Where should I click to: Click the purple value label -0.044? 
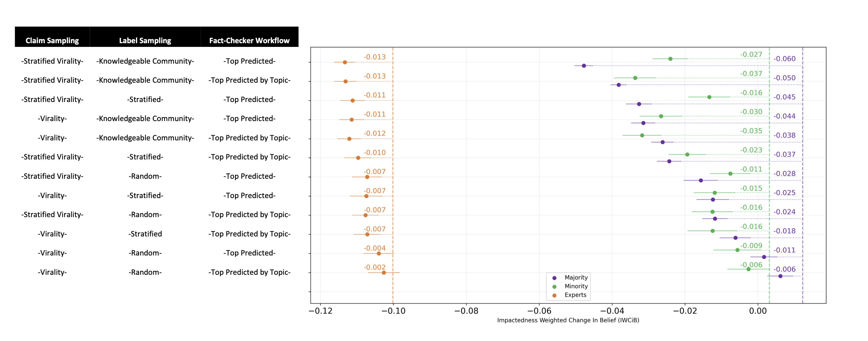(x=785, y=116)
